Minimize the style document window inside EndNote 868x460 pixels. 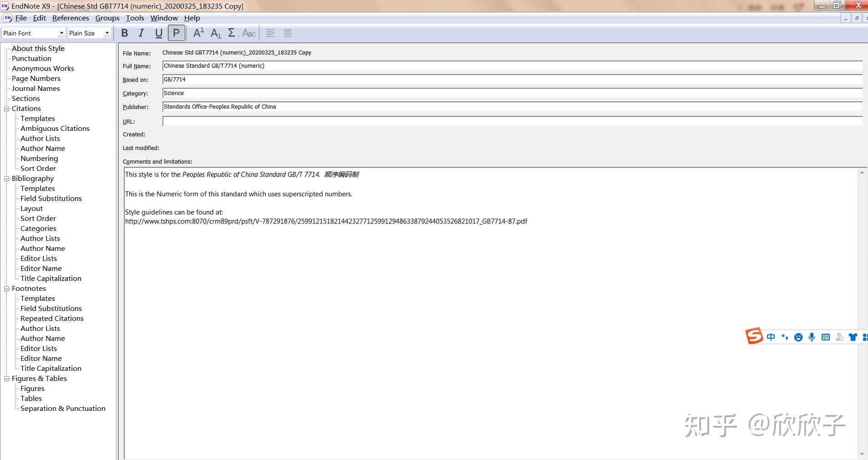point(845,18)
